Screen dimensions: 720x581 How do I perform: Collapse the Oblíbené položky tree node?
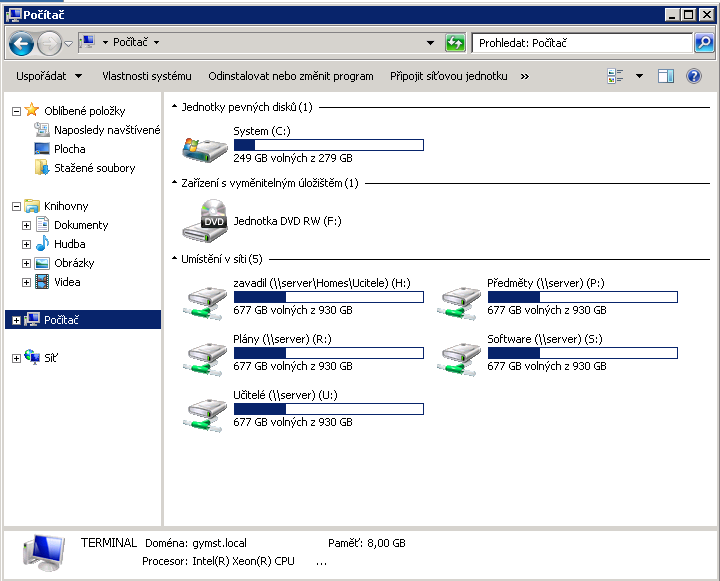click(16, 111)
